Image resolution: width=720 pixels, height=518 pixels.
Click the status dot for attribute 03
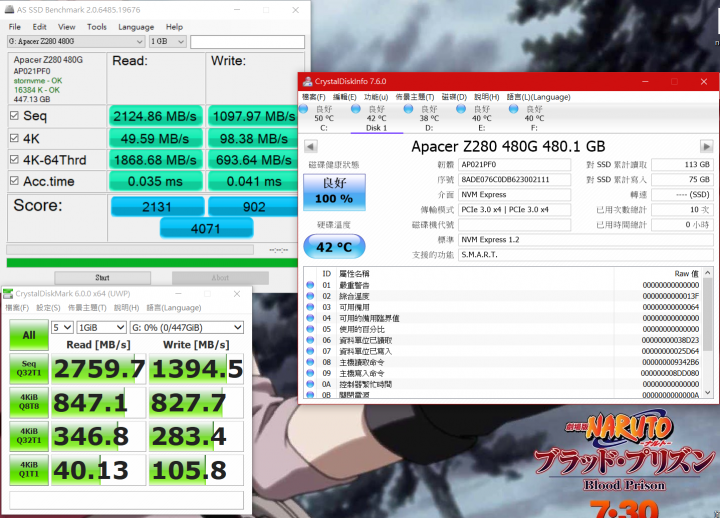tap(310, 307)
